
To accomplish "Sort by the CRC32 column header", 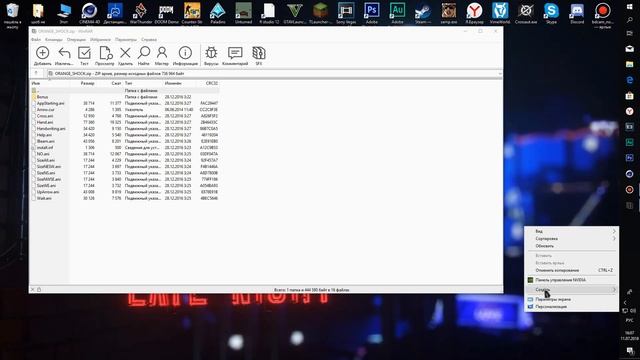I will [x=211, y=83].
